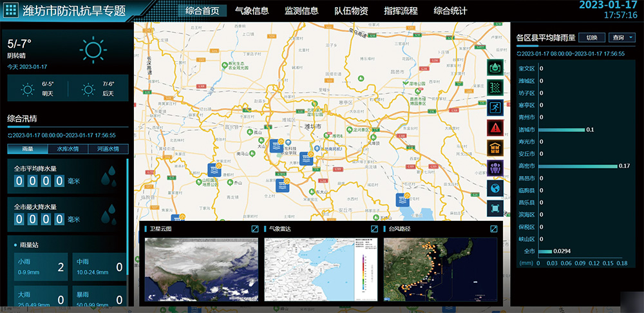The height and width of the screenshot is (313, 644).
Task: Open the 队伍物资 navigation item
Action: tap(351, 11)
